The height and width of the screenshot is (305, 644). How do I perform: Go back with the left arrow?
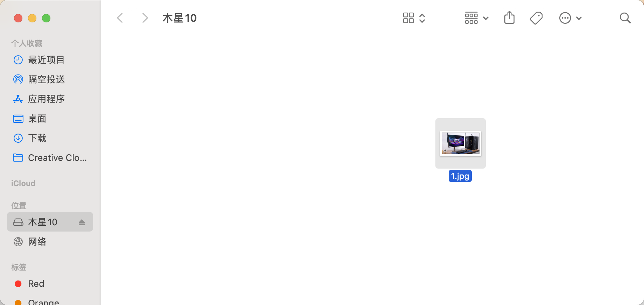120,18
